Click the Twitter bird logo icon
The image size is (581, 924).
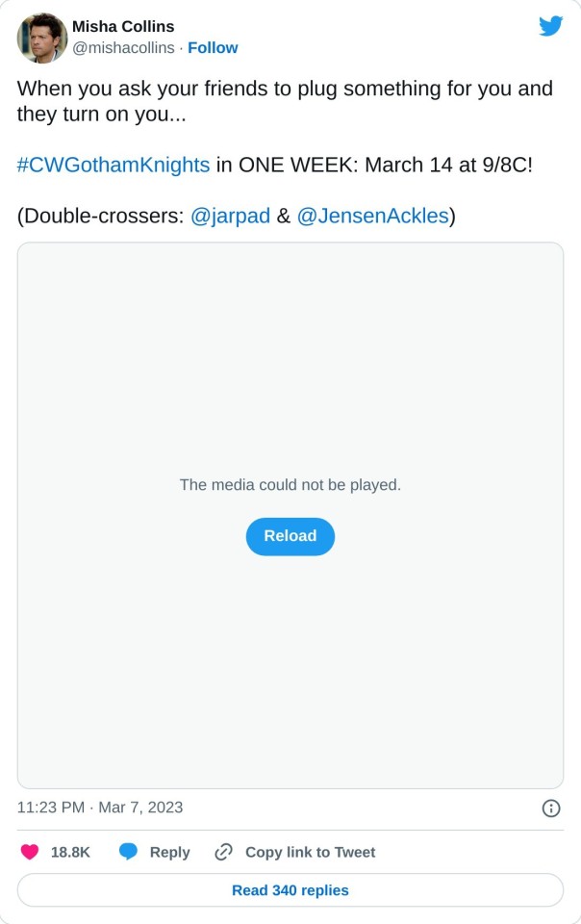(550, 26)
